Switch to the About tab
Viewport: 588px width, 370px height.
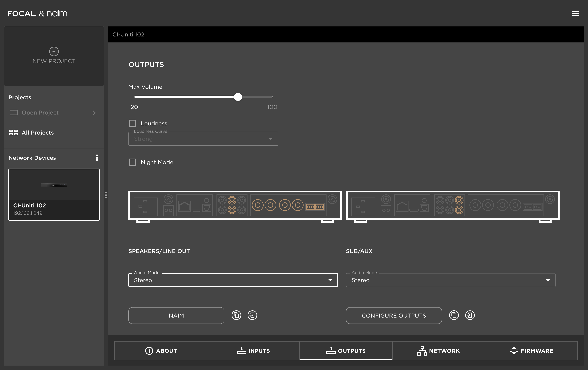(x=161, y=351)
